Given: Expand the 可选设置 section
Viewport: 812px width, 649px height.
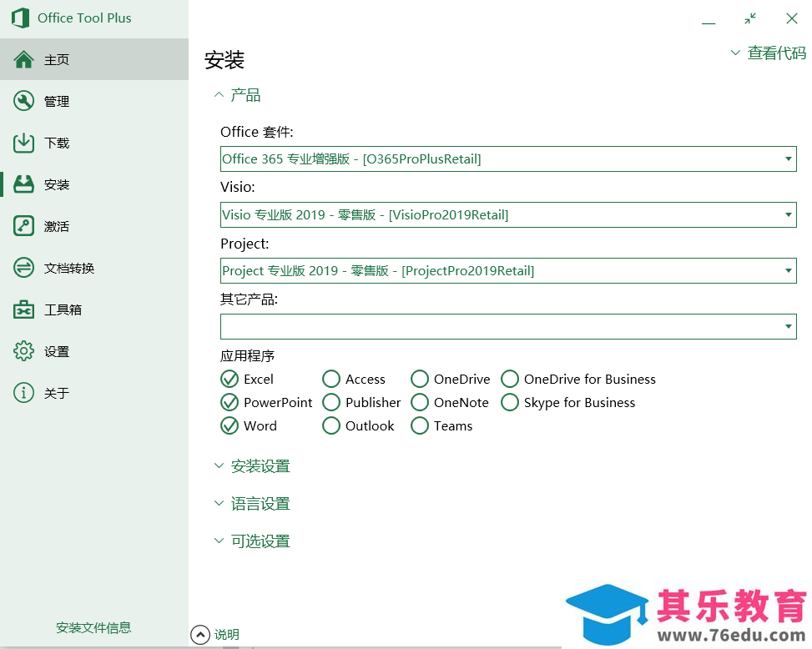Looking at the screenshot, I should [252, 541].
